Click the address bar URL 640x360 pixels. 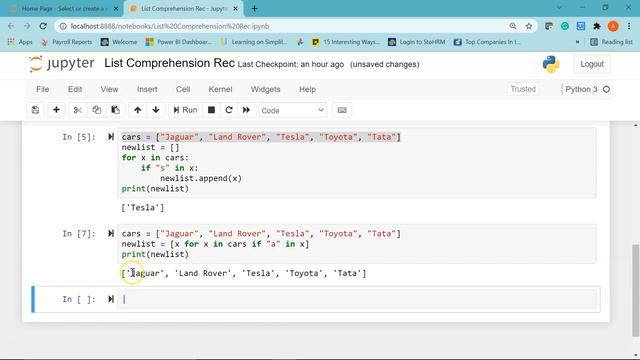pyautogui.click(x=170, y=26)
